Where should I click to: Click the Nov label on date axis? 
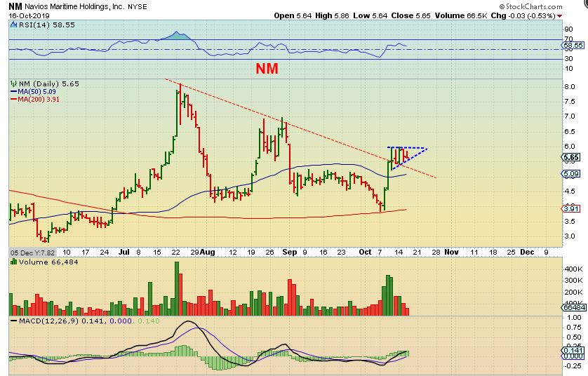click(x=451, y=252)
